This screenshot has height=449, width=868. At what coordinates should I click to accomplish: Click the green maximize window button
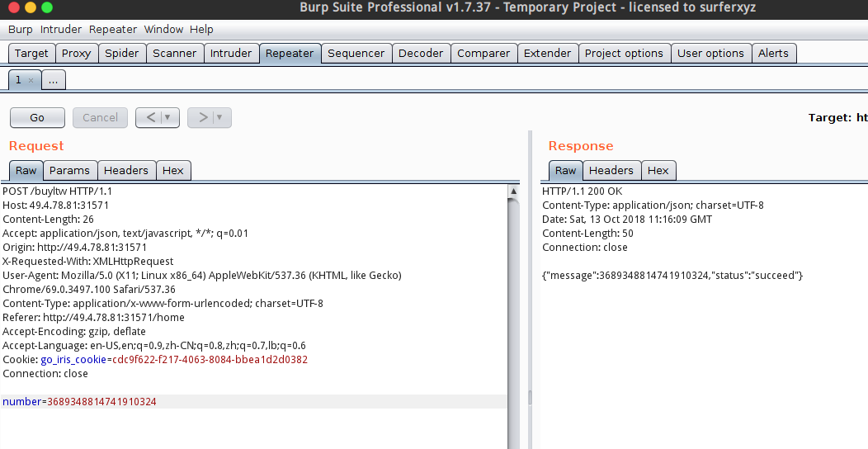47,7
